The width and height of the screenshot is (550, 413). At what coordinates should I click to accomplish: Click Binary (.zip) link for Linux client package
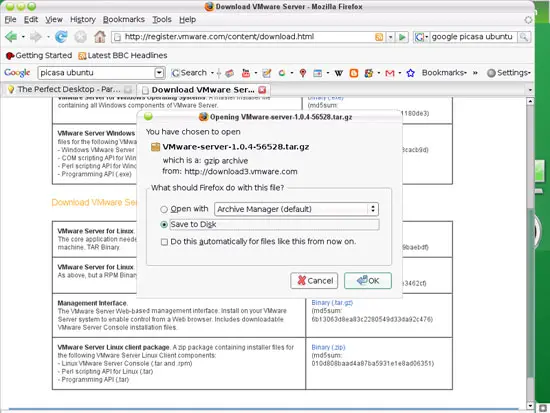328,347
